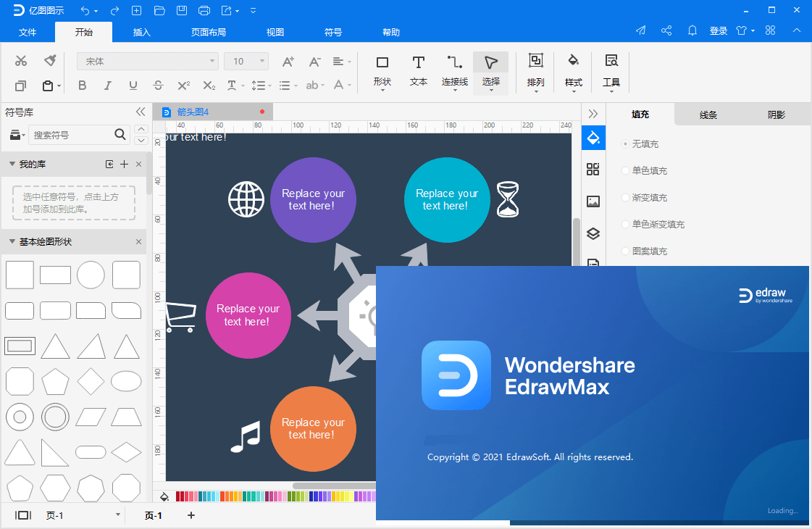Activate the Select tool (选择)
812x529 pixels.
tap(491, 72)
